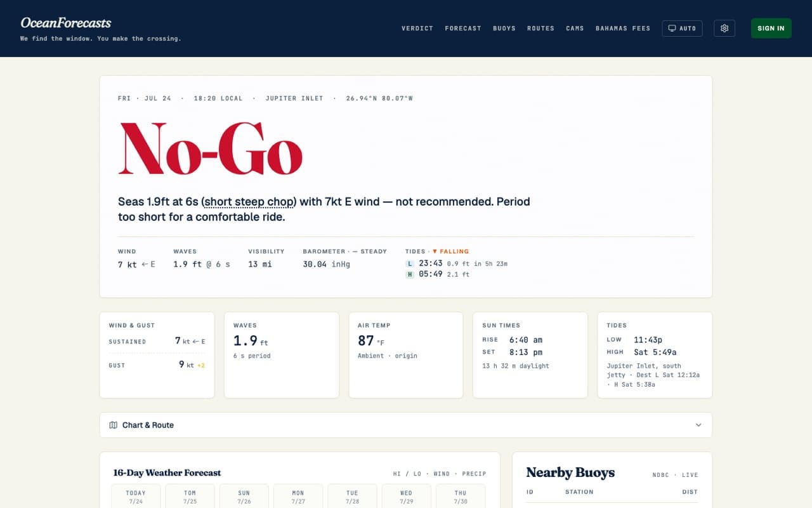Click the Sun Times card
Viewport: 812px width, 508px height.
pyautogui.click(x=530, y=355)
